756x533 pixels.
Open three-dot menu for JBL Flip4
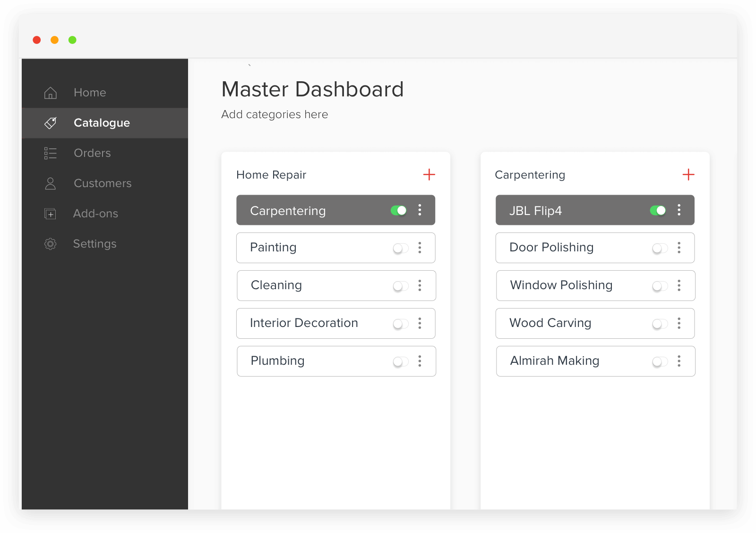point(679,210)
